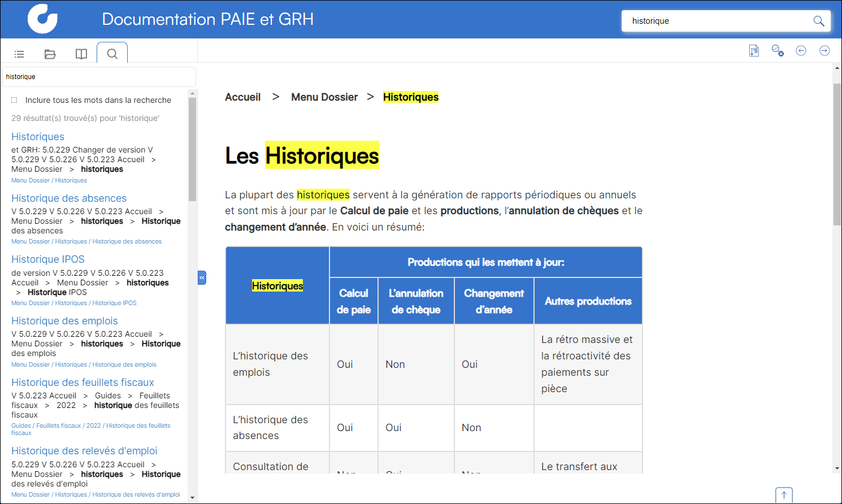Screen dimensions: 842x504
Task: Open the folder index tab
Action: [50, 54]
